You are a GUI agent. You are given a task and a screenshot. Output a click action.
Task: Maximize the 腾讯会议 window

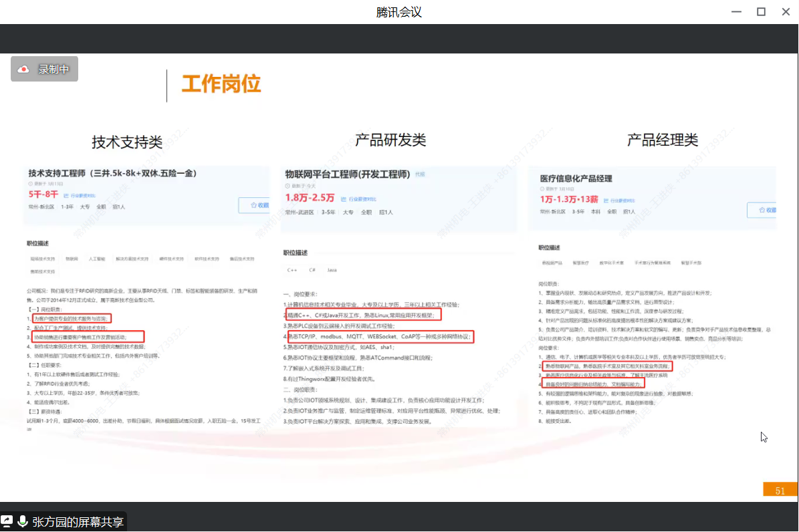761,11
